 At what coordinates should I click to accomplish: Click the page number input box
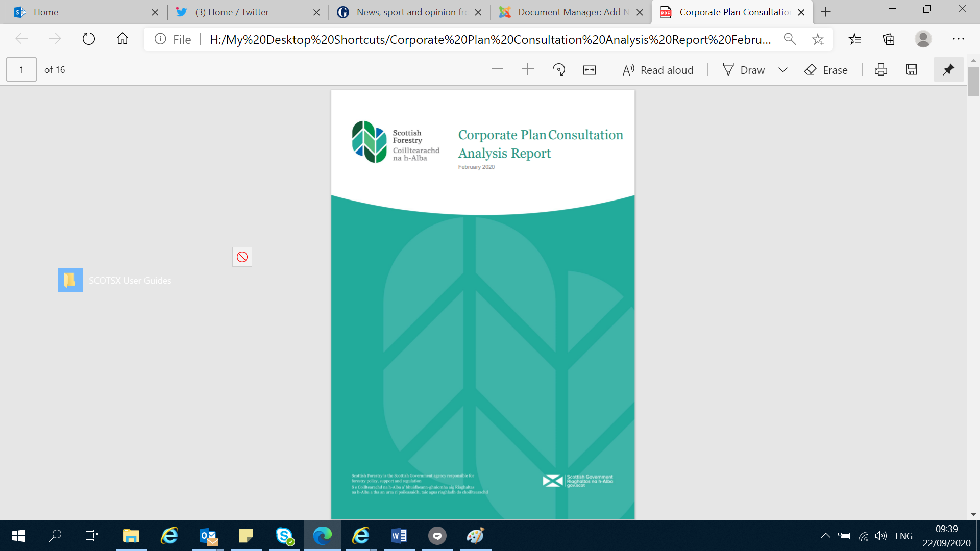pyautogui.click(x=21, y=70)
